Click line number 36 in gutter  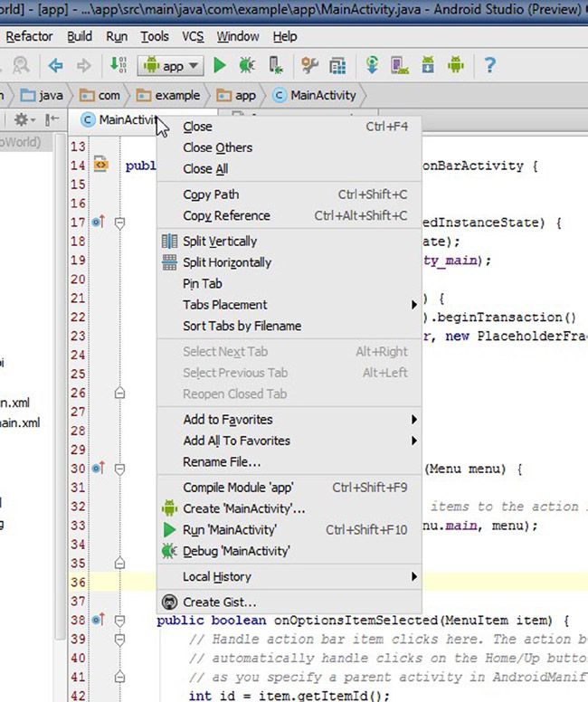click(x=78, y=582)
